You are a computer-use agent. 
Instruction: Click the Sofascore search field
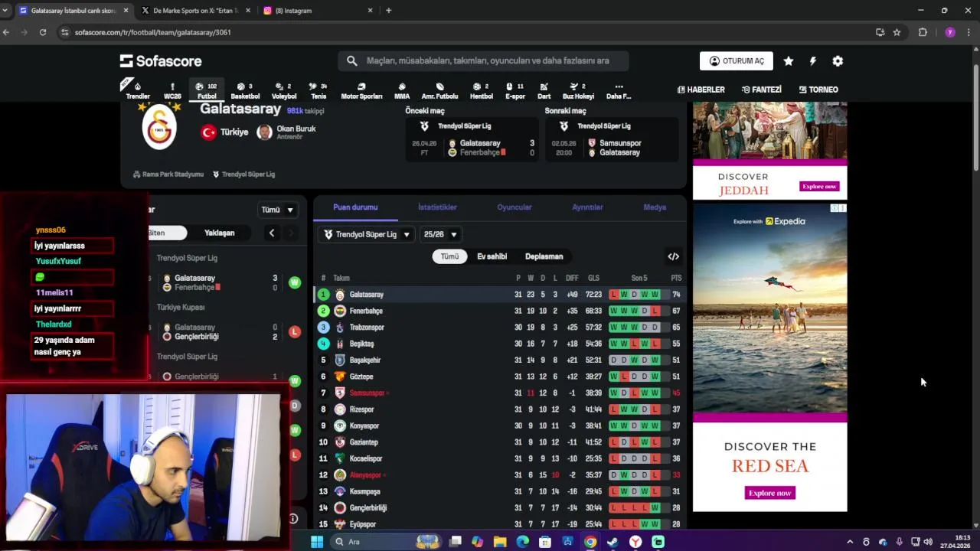483,61
